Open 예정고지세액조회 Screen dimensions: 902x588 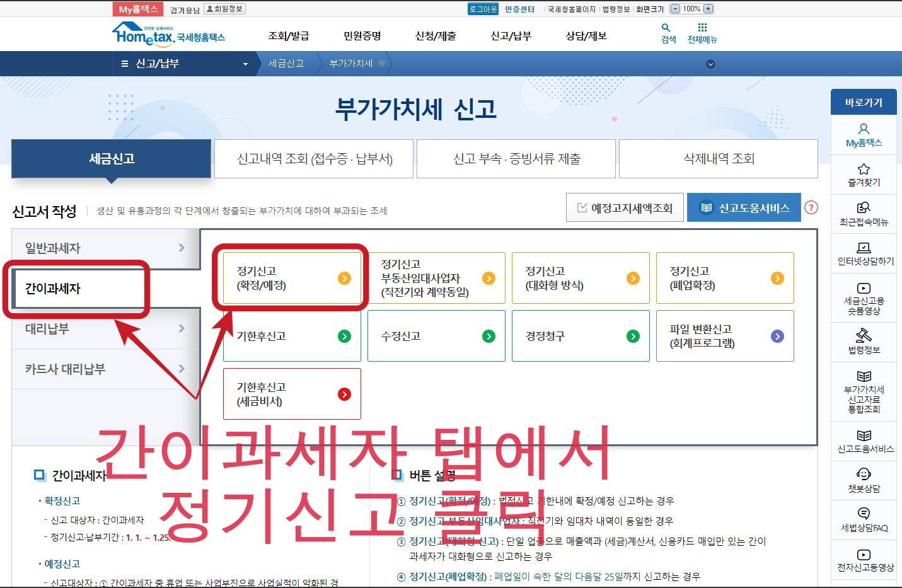(x=625, y=207)
